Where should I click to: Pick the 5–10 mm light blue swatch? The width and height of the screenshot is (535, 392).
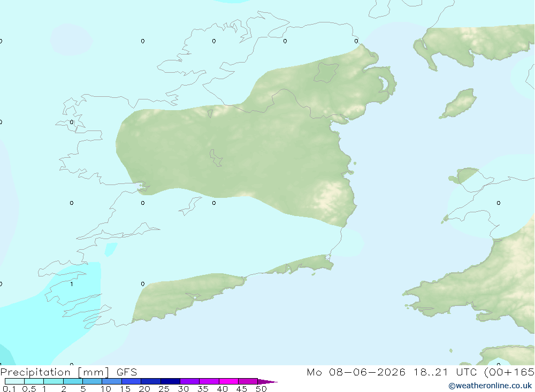93,381
